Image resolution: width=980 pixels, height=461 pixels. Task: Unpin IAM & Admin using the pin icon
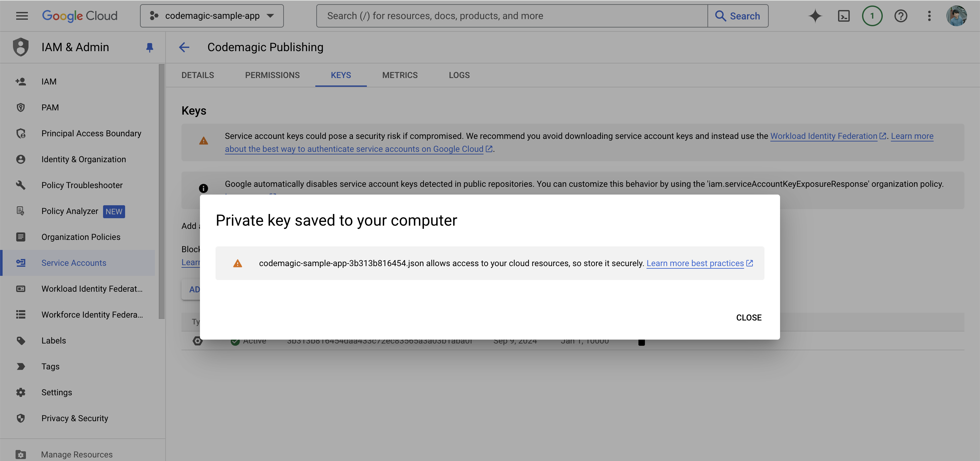(x=149, y=48)
